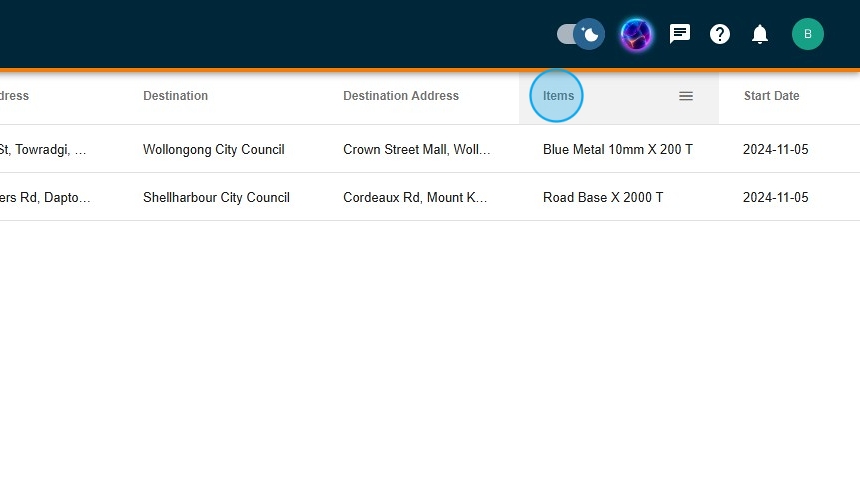The height and width of the screenshot is (480, 860).
Task: Click the Crown Street Mall address cell
Action: 417,149
